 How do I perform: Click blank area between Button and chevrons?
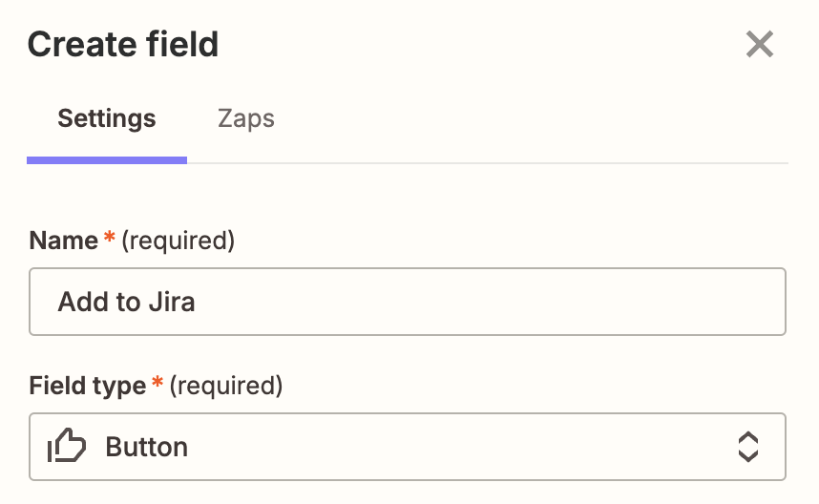point(458,446)
